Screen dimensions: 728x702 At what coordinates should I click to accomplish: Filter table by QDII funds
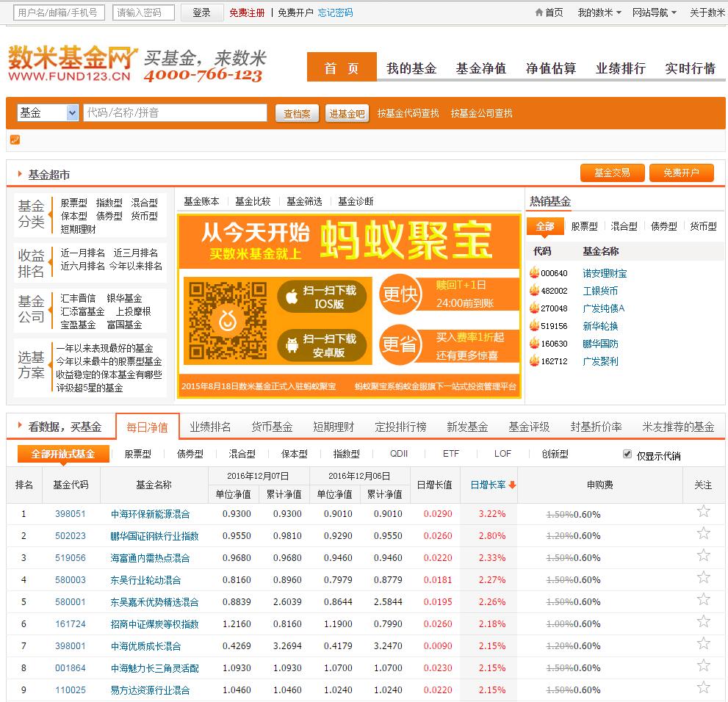(x=399, y=453)
